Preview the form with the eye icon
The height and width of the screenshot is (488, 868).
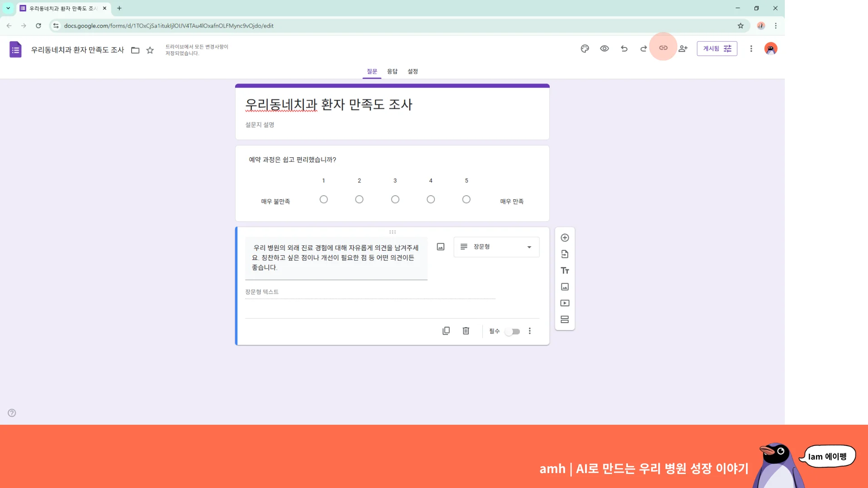604,48
